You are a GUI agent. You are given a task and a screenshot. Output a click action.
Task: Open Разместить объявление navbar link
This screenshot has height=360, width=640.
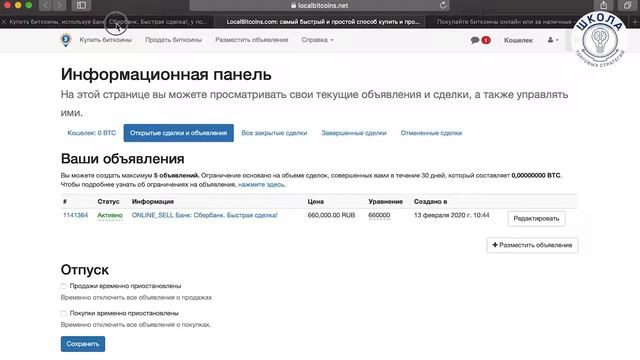pyautogui.click(x=252, y=40)
